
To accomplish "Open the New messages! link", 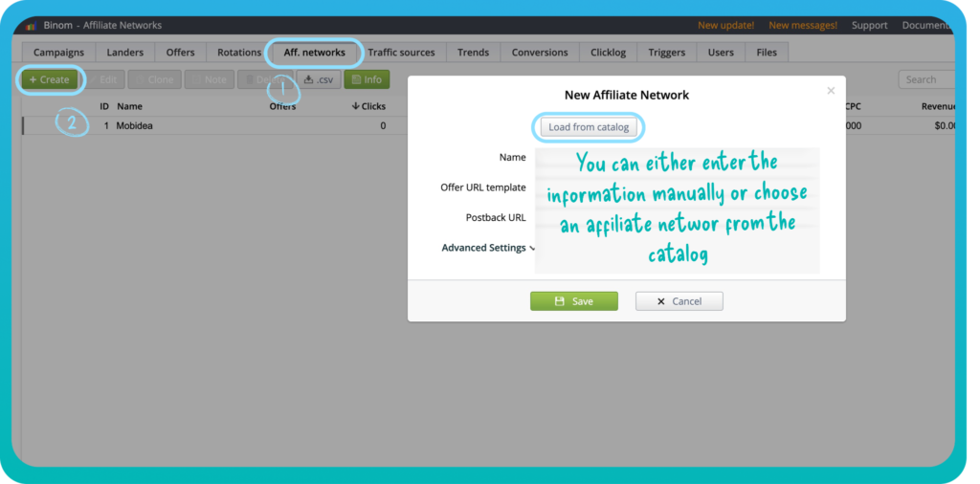I will 803,26.
